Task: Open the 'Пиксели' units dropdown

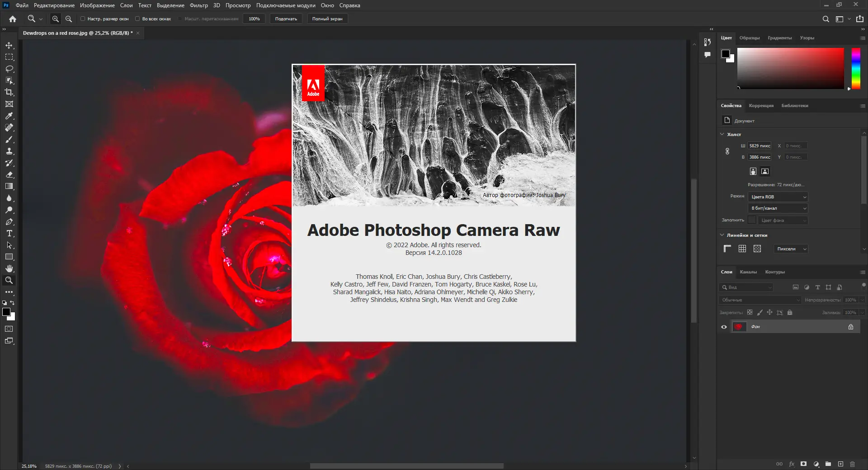Action: tap(791, 249)
